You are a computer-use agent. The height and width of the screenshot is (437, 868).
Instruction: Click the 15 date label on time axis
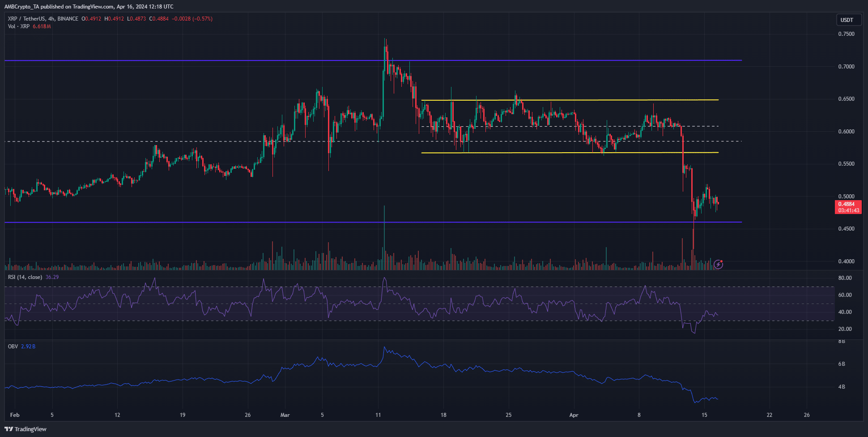704,415
